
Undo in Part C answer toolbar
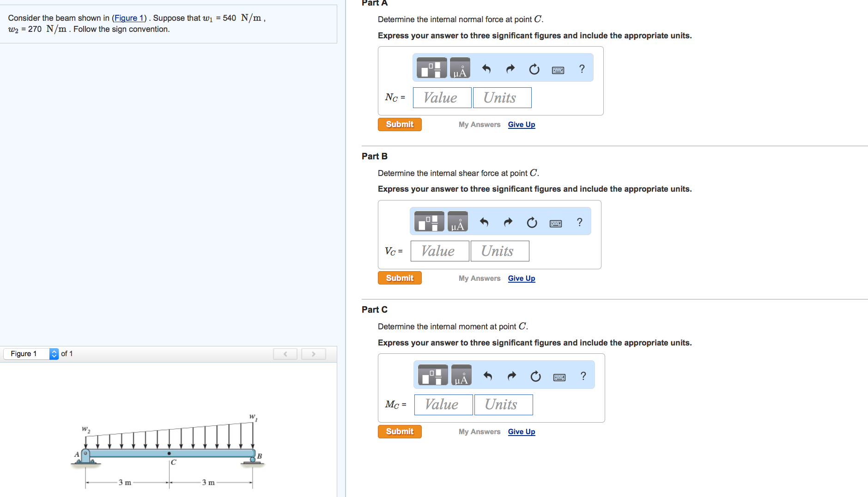point(488,376)
